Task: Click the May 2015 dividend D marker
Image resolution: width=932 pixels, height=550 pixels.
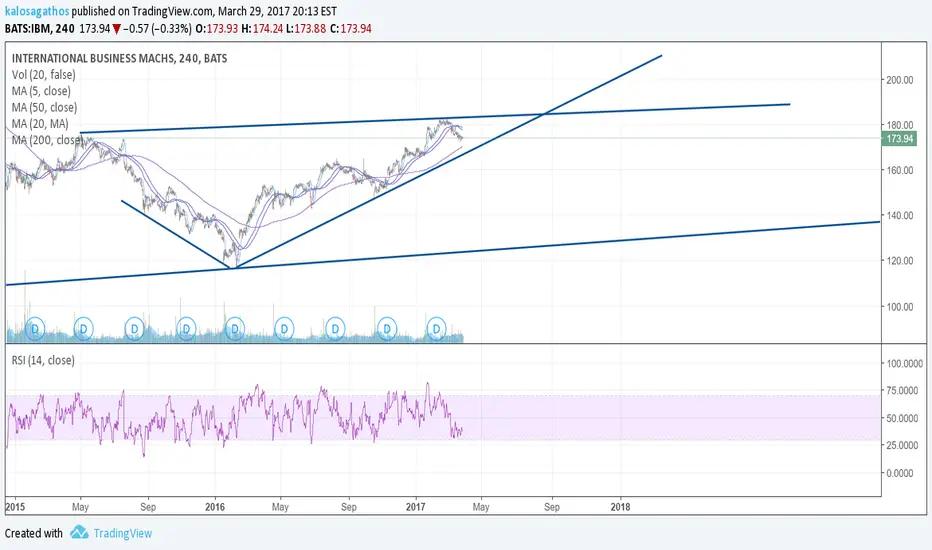Action: coord(83,328)
